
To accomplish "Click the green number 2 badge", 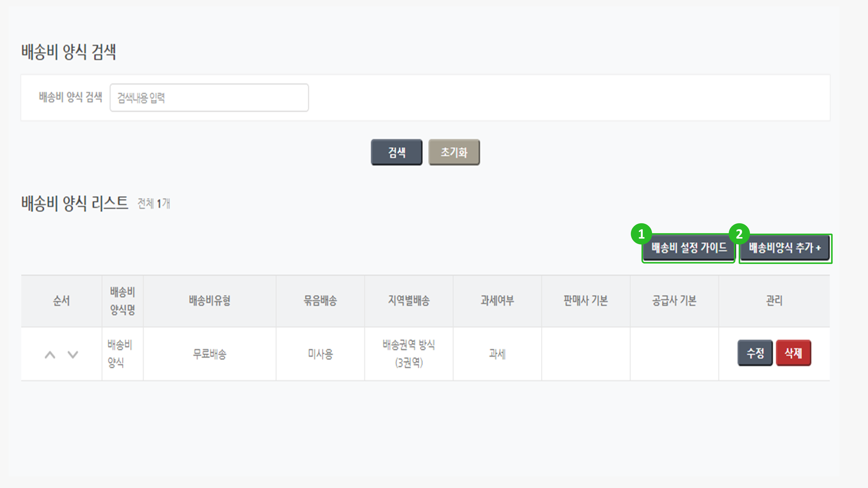I will (x=739, y=234).
